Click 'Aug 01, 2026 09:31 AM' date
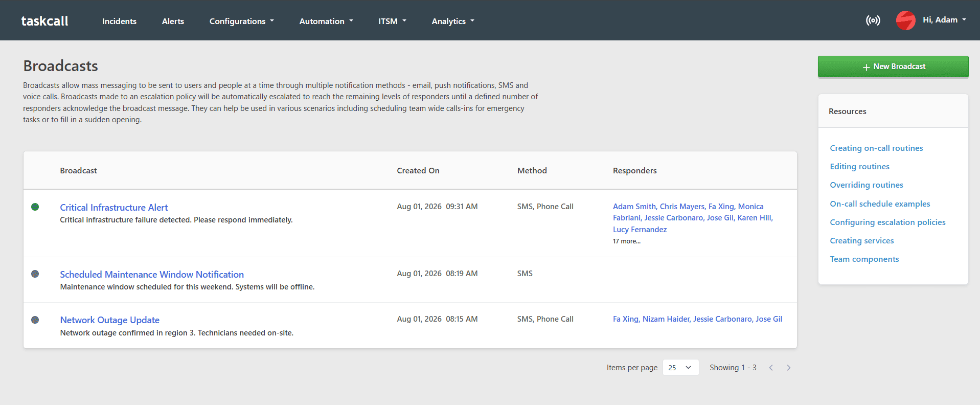 point(437,207)
